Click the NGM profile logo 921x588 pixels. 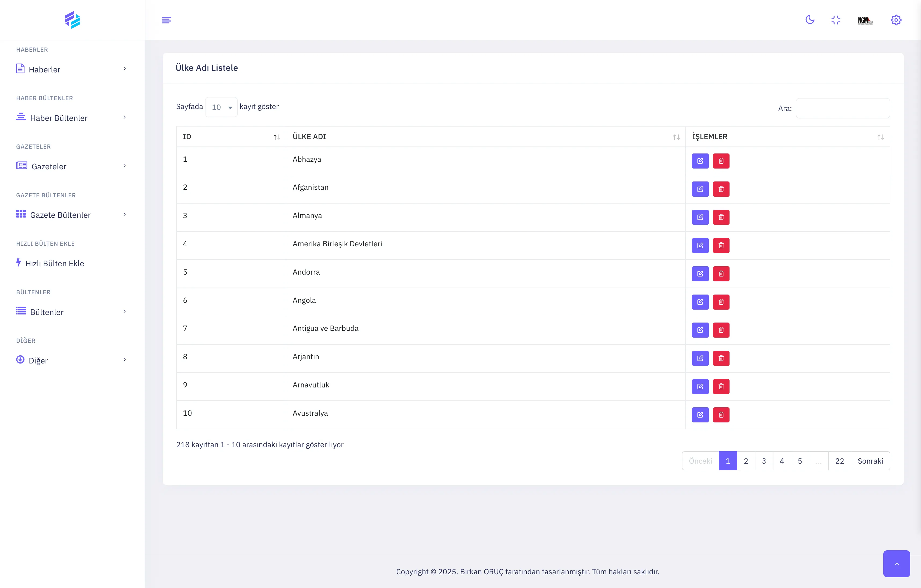865,20
